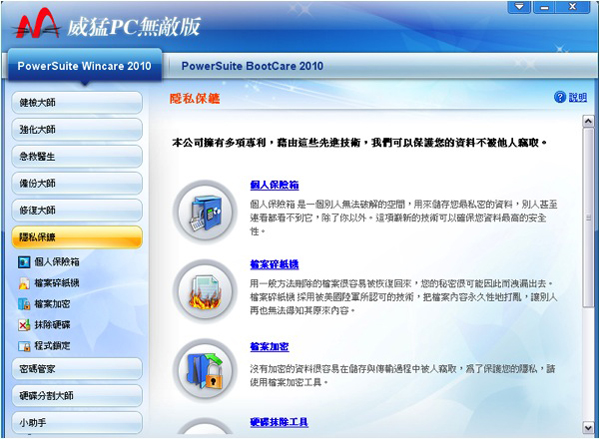Select 個人保險箱 text in sidebar submenu

[x=57, y=262]
